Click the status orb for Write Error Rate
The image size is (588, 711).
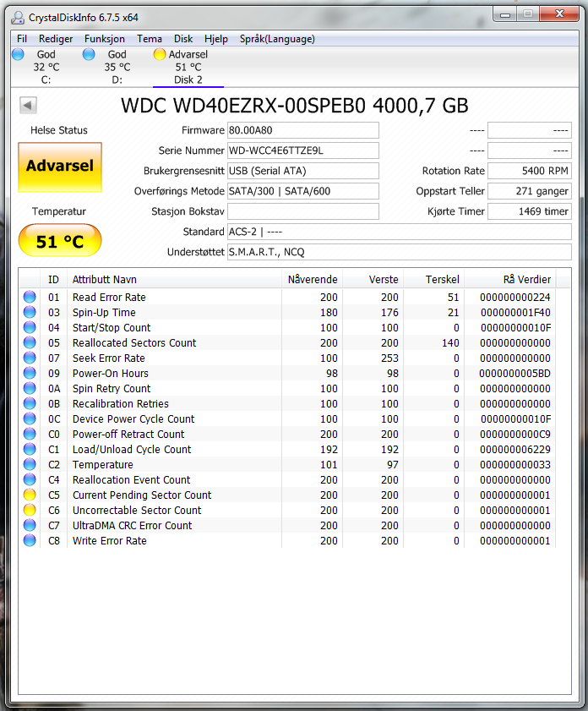(x=30, y=540)
